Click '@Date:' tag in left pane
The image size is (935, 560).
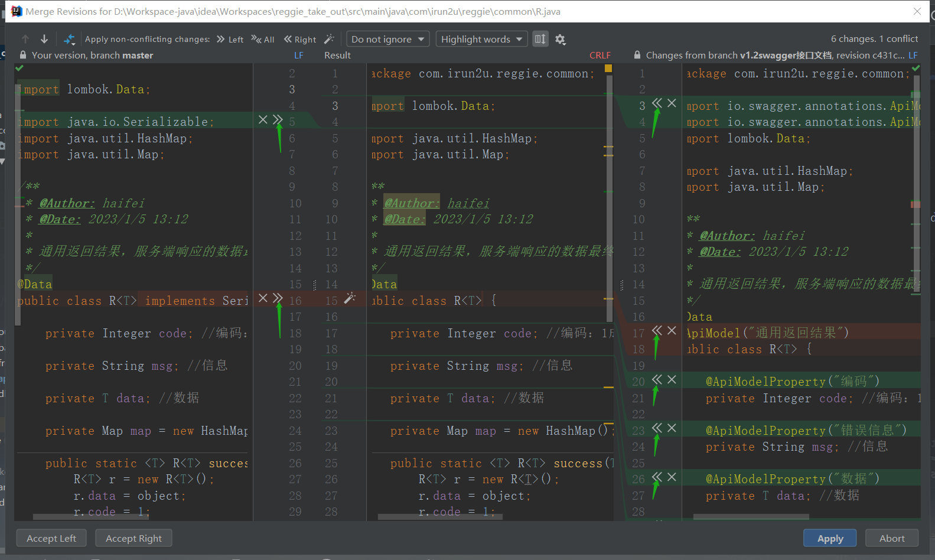pyautogui.click(x=60, y=219)
